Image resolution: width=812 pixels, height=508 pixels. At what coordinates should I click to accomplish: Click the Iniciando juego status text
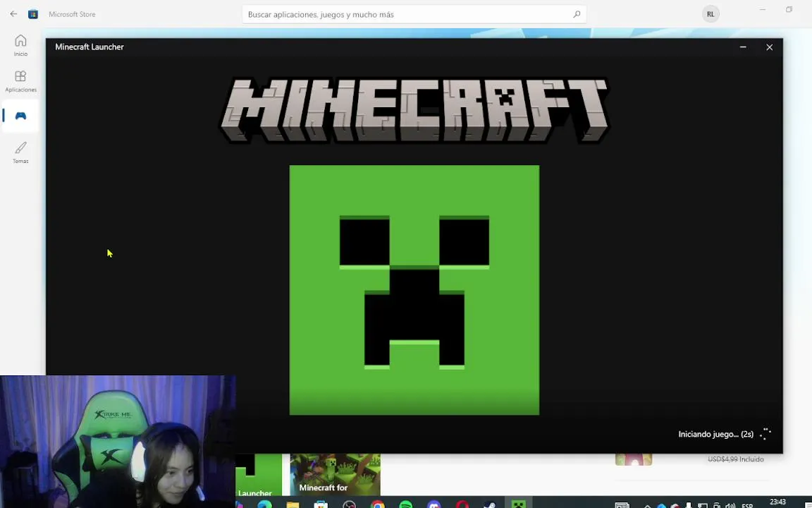click(715, 435)
